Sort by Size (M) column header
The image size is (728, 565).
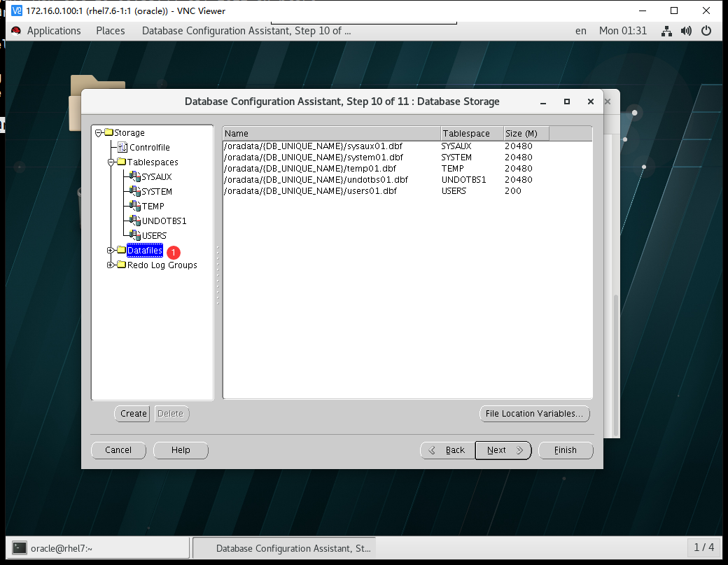pyautogui.click(x=526, y=134)
